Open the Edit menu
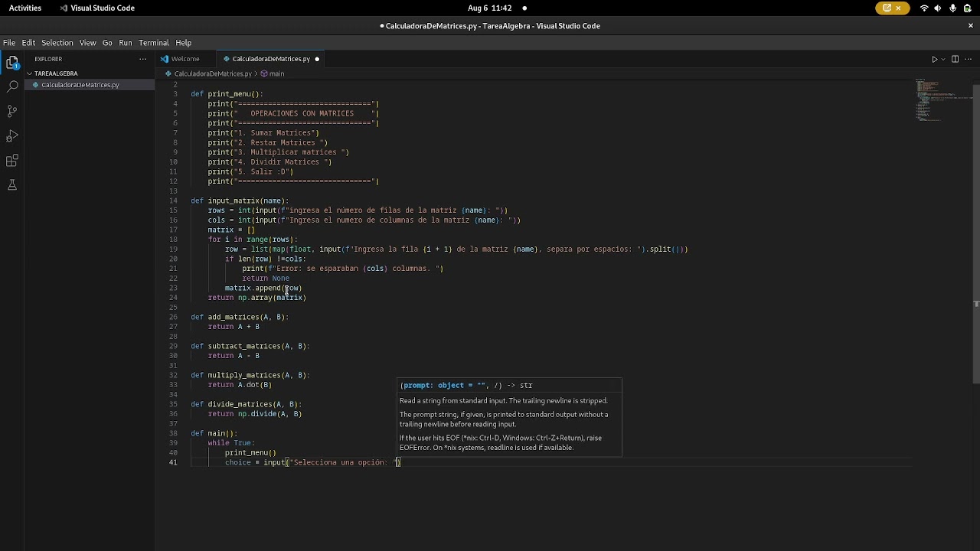980x551 pixels. tap(28, 43)
